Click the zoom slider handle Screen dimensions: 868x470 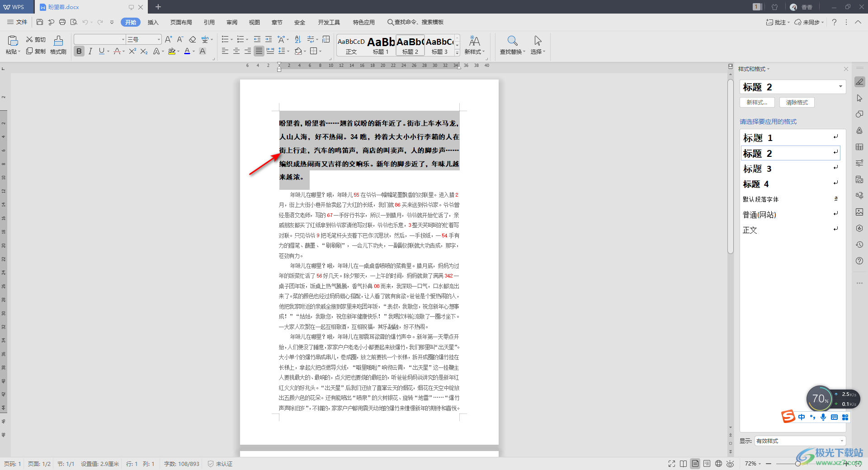(798, 464)
